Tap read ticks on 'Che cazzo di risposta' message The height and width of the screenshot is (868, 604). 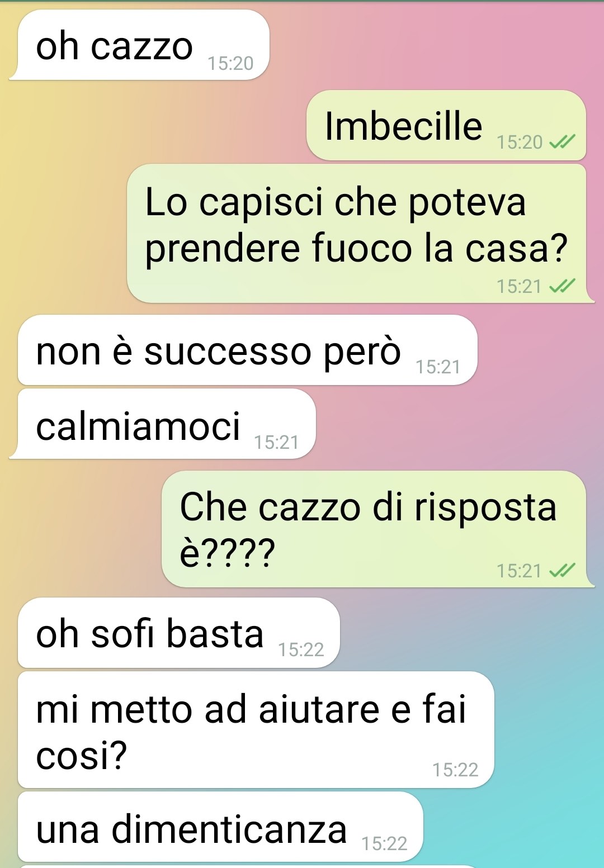click(x=562, y=571)
